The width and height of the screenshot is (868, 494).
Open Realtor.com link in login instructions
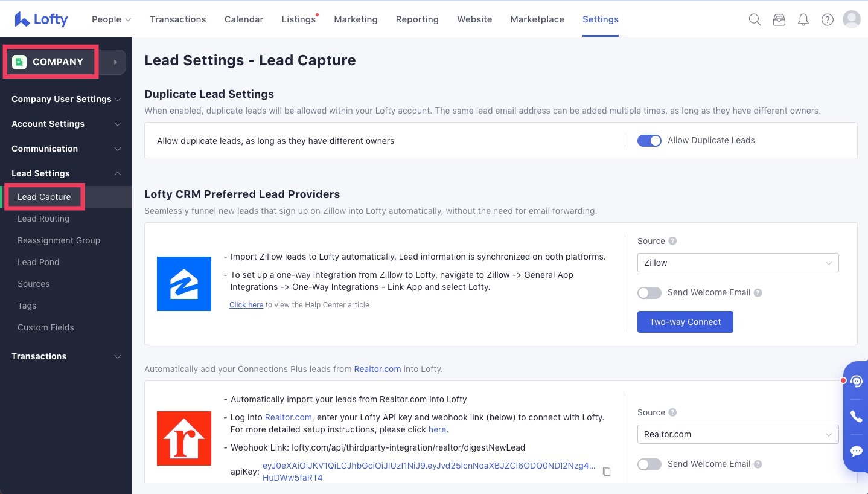tap(289, 417)
